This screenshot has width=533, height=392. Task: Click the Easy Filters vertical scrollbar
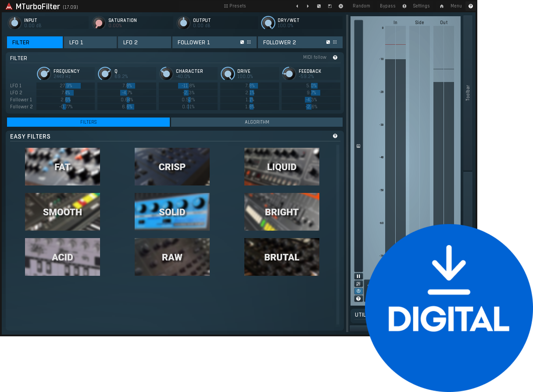338,235
